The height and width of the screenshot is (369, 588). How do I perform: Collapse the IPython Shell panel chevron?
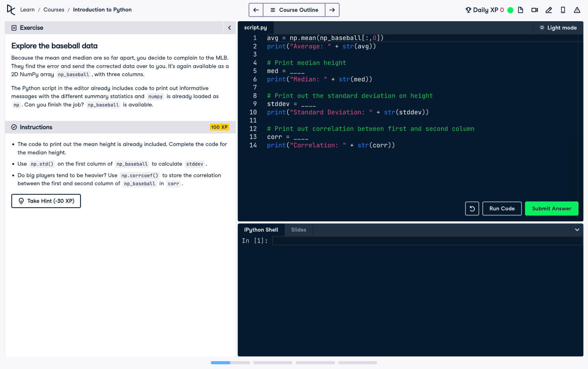(x=577, y=230)
